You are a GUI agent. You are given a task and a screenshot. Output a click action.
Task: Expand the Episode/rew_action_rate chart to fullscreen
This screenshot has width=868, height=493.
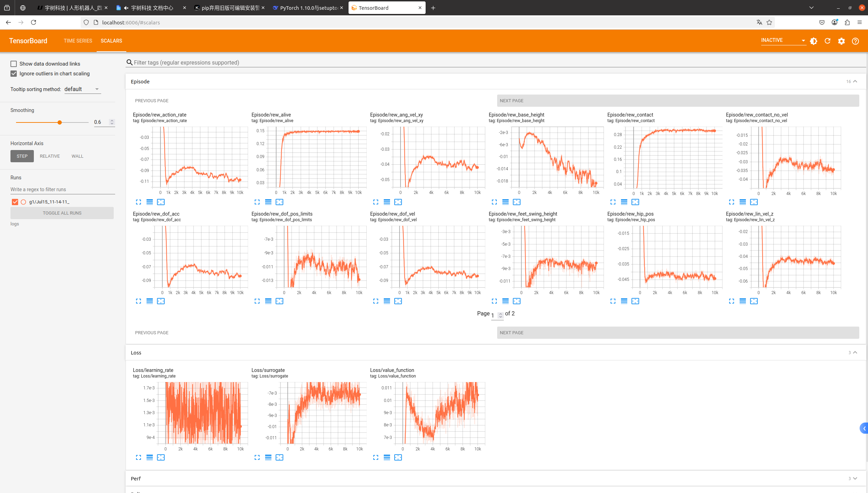tap(139, 202)
